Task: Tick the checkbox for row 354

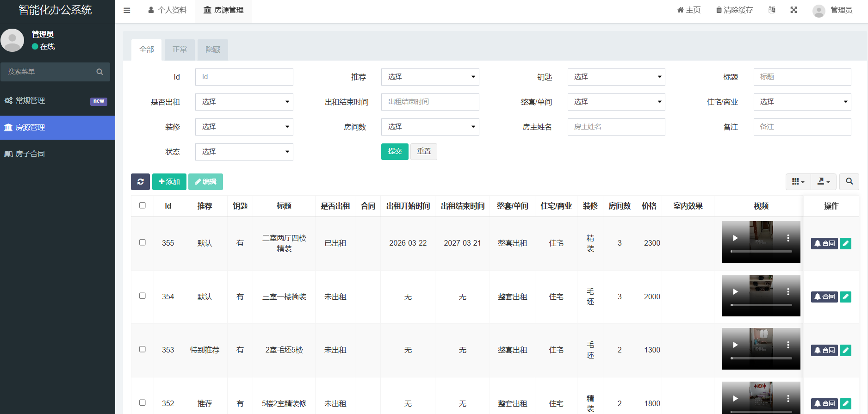Action: click(143, 296)
